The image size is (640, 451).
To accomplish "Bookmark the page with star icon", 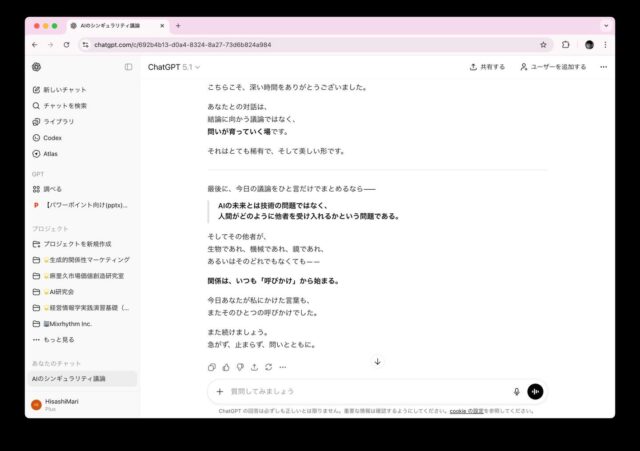I will coord(543,45).
